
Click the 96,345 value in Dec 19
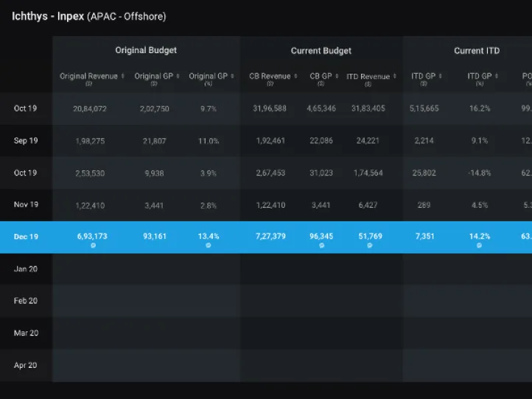click(321, 236)
